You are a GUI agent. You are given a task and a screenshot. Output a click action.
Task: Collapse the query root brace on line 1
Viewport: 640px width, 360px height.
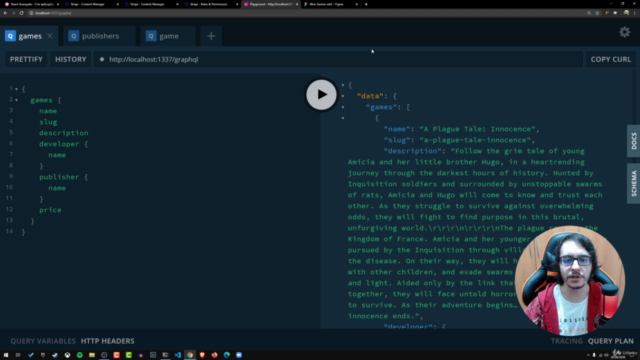tap(16, 89)
